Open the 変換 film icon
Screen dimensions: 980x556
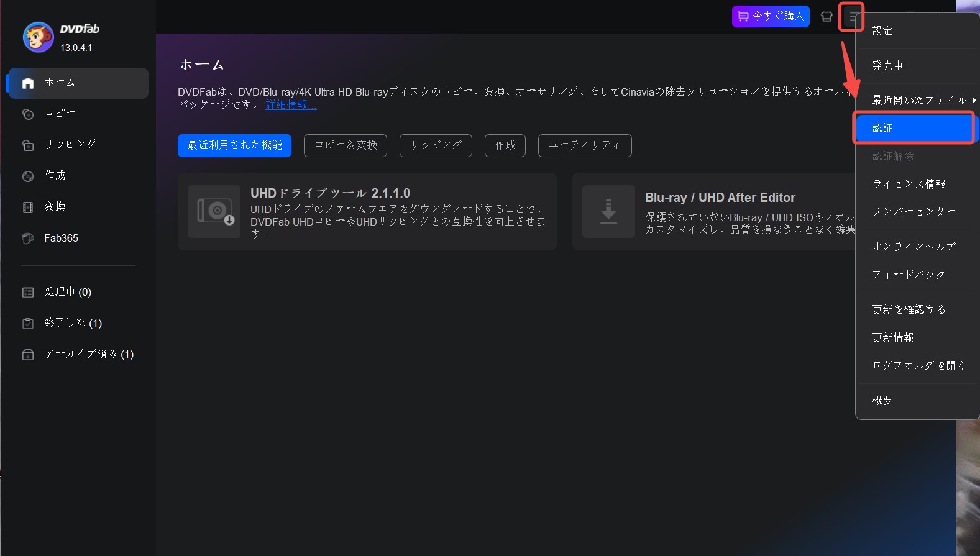click(28, 207)
